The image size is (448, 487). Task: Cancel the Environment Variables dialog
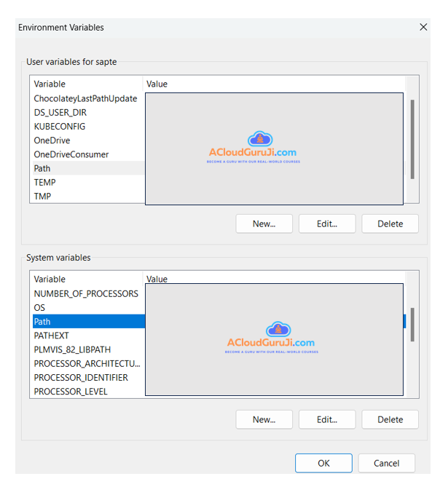pos(386,463)
